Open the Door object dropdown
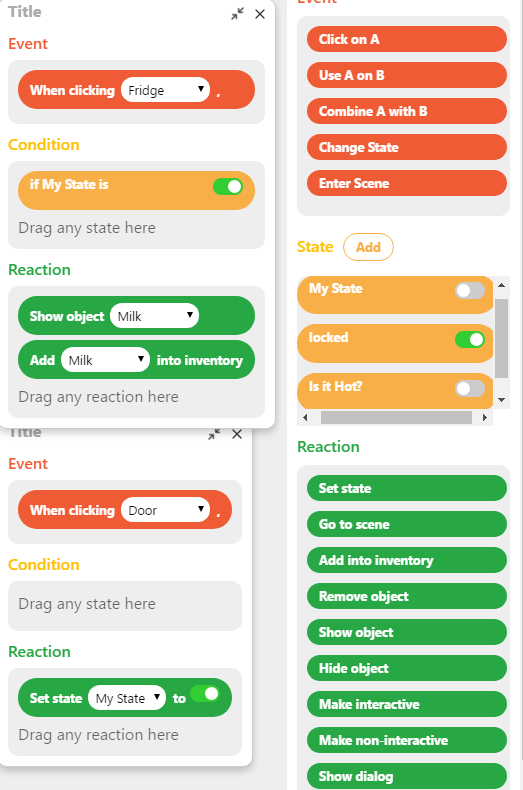This screenshot has width=523, height=790. [165, 510]
